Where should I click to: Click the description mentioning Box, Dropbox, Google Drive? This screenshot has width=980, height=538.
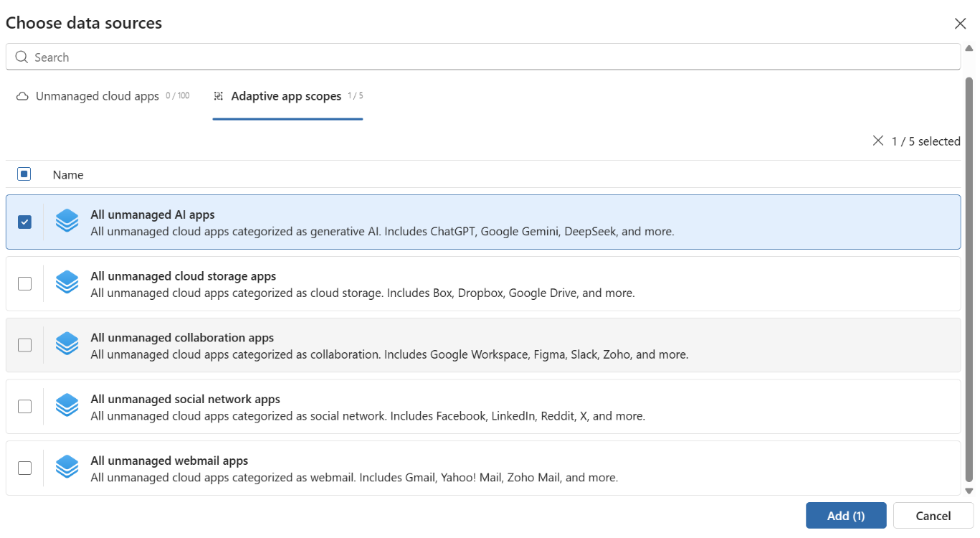[363, 293]
